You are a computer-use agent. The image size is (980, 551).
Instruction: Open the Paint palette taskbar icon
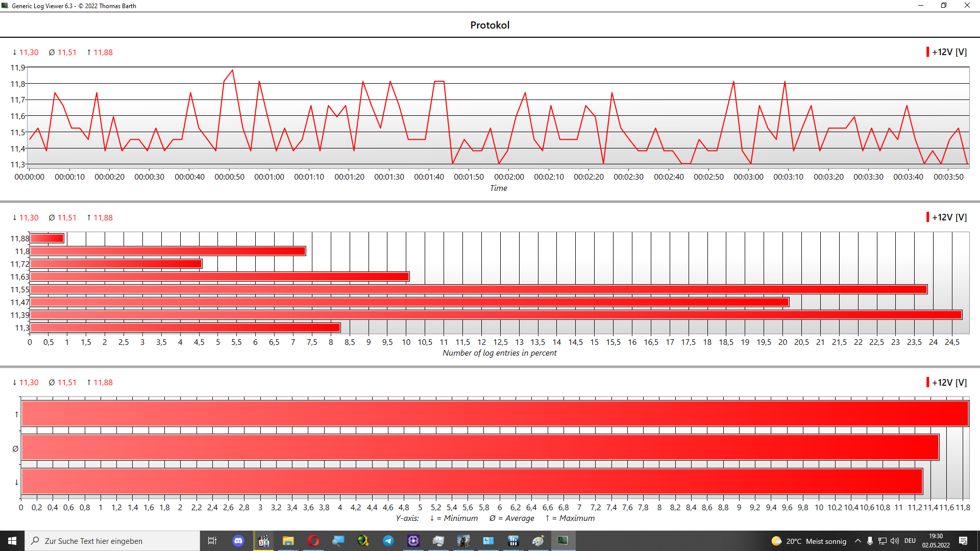tap(538, 541)
